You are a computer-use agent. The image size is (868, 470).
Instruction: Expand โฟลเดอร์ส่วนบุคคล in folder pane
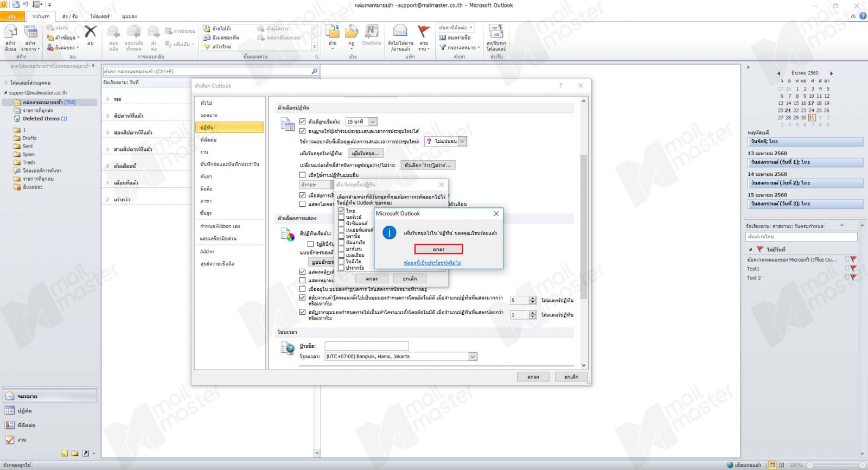point(7,83)
